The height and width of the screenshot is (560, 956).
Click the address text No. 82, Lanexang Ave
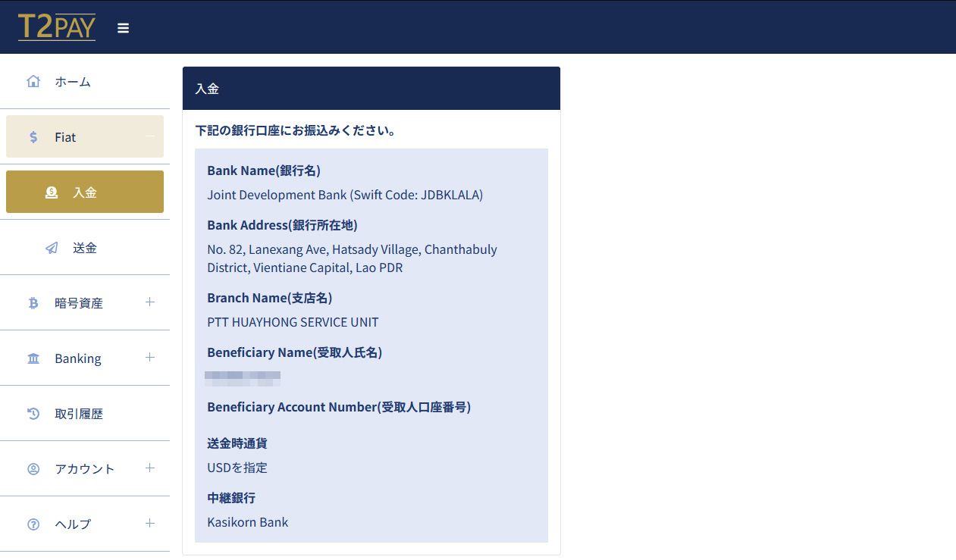pos(353,258)
